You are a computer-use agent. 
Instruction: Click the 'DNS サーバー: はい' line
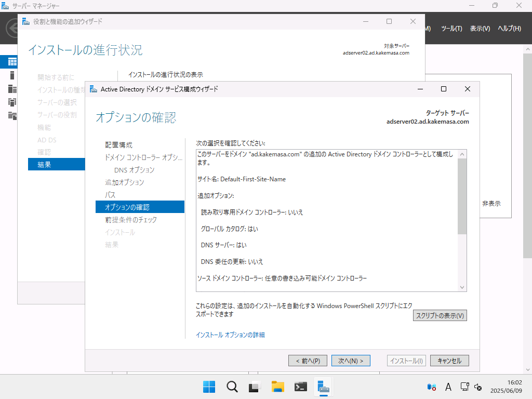click(x=223, y=245)
